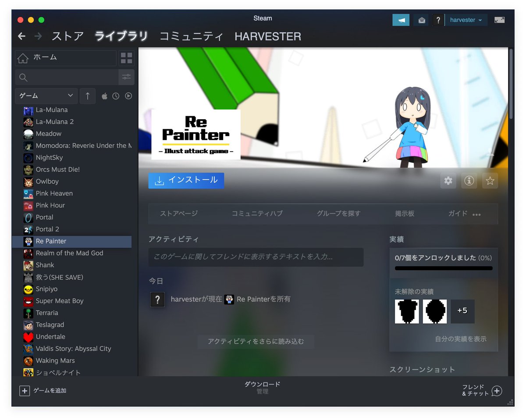Screen dimensions: 526x420
Task: Click the achievements progress bar
Action: point(444,268)
